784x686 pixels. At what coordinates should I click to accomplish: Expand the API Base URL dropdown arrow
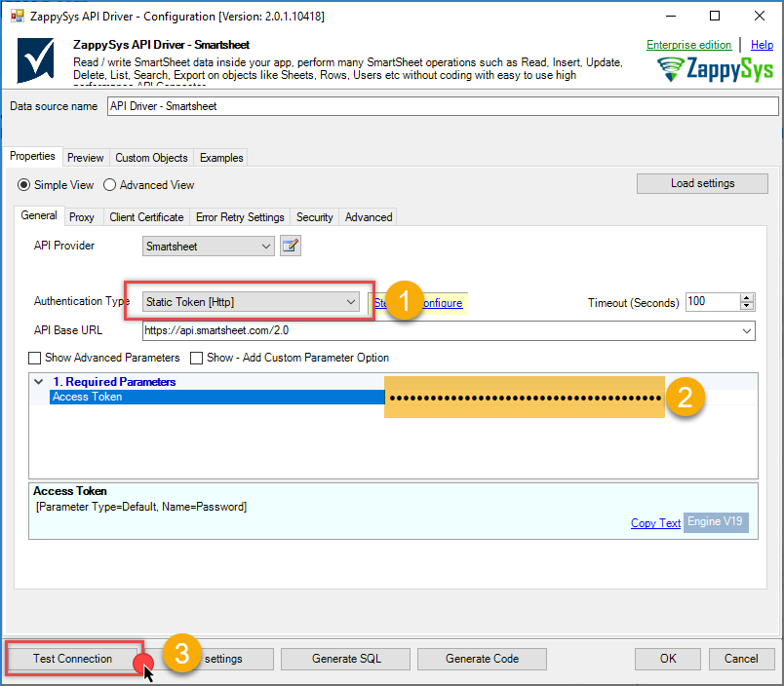pos(747,330)
